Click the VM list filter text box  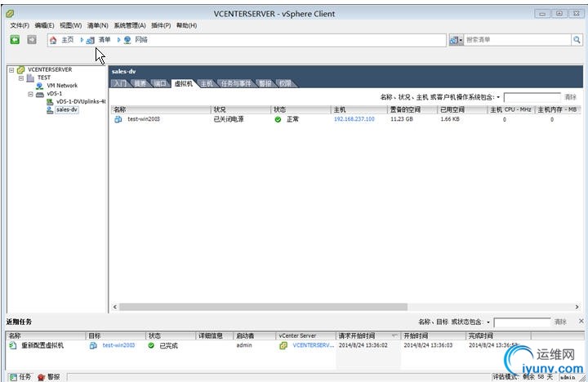coord(532,97)
